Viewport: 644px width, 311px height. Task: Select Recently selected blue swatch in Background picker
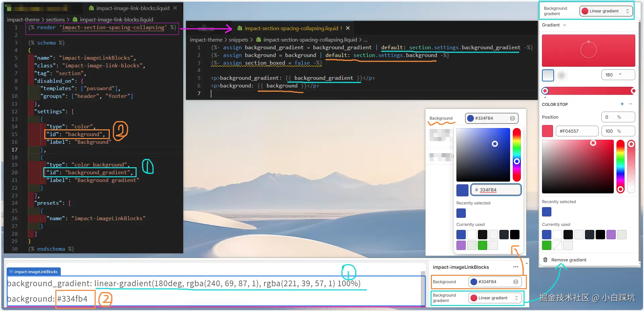[461, 213]
